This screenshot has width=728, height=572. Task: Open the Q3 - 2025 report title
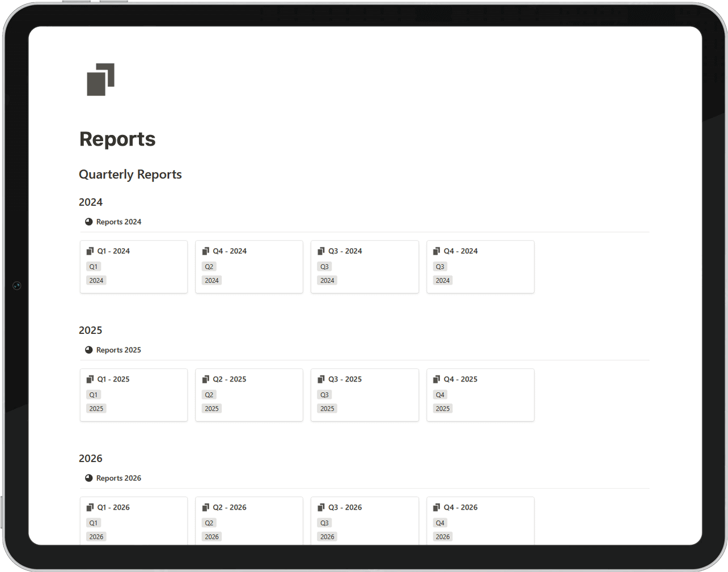pos(345,379)
